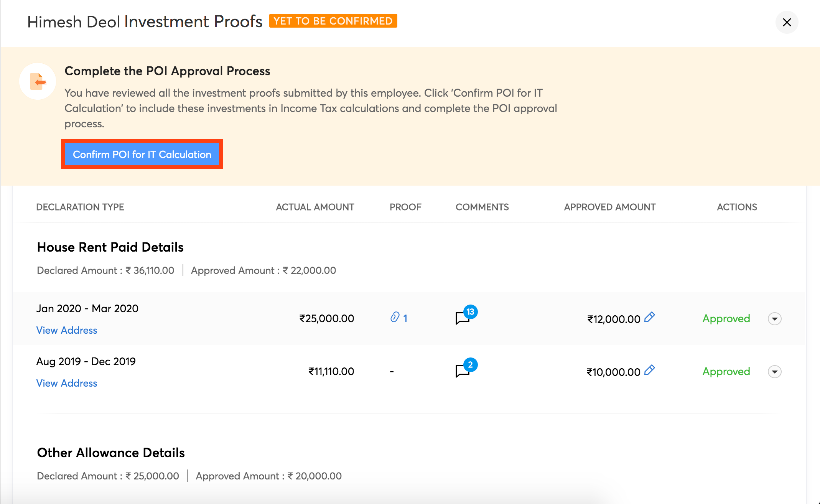
Task: Open proof attachment for Jan 2020 - Mar 2020
Action: pyautogui.click(x=398, y=318)
